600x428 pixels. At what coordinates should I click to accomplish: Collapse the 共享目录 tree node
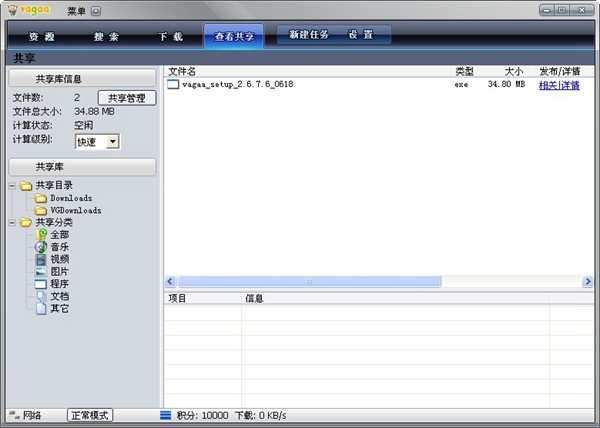point(12,186)
